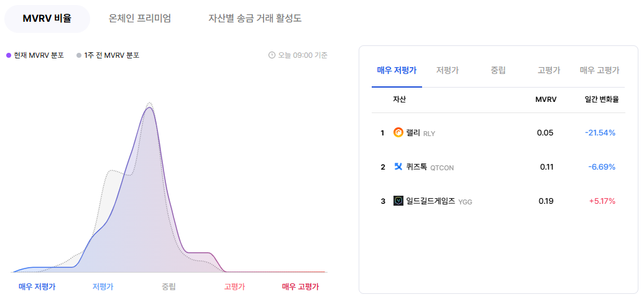Screen dimensions: 644x297
Task: Click the gray 1주 전 MVRV 분포 legend dot
Action: click(79, 55)
